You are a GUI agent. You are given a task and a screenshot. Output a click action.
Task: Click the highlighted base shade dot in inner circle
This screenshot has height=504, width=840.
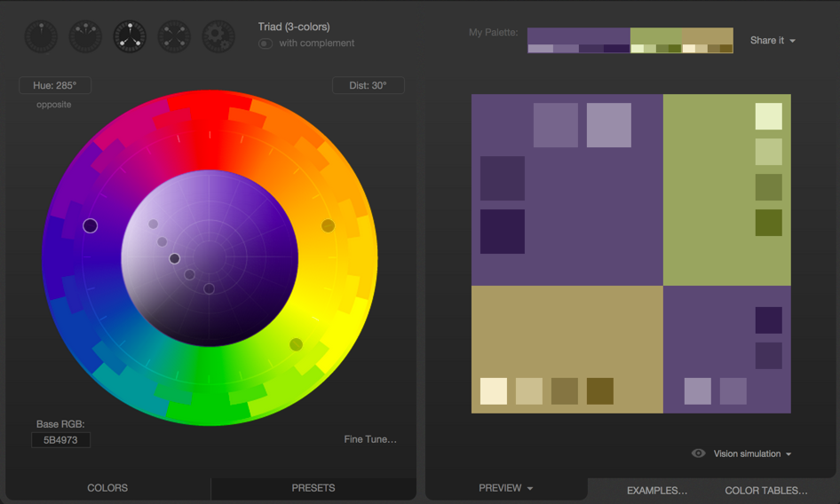(x=174, y=259)
